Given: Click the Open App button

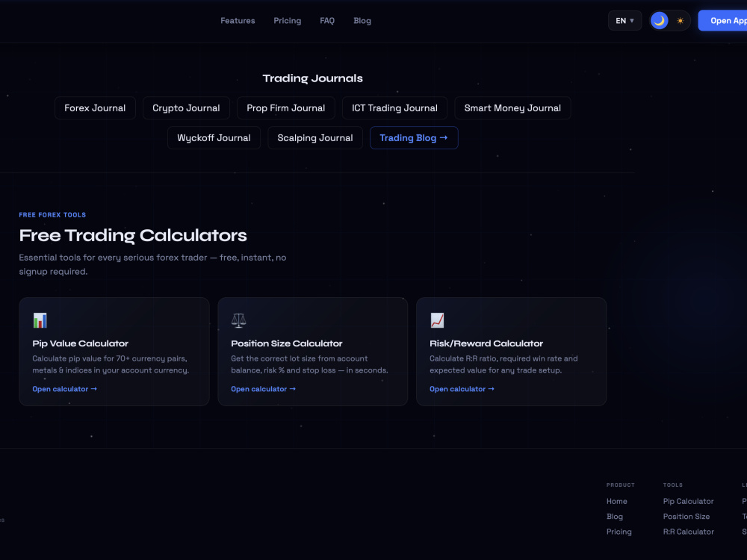Looking at the screenshot, I should click(722, 21).
